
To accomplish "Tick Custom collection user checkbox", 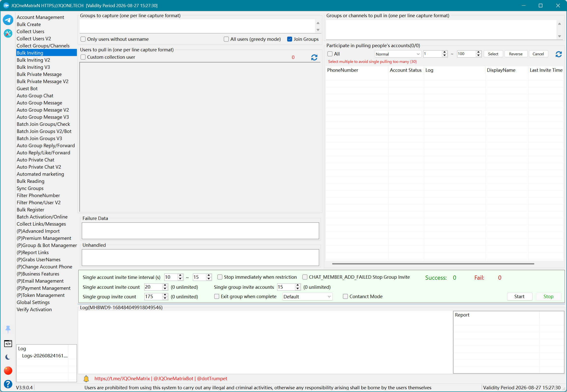I will 83,57.
